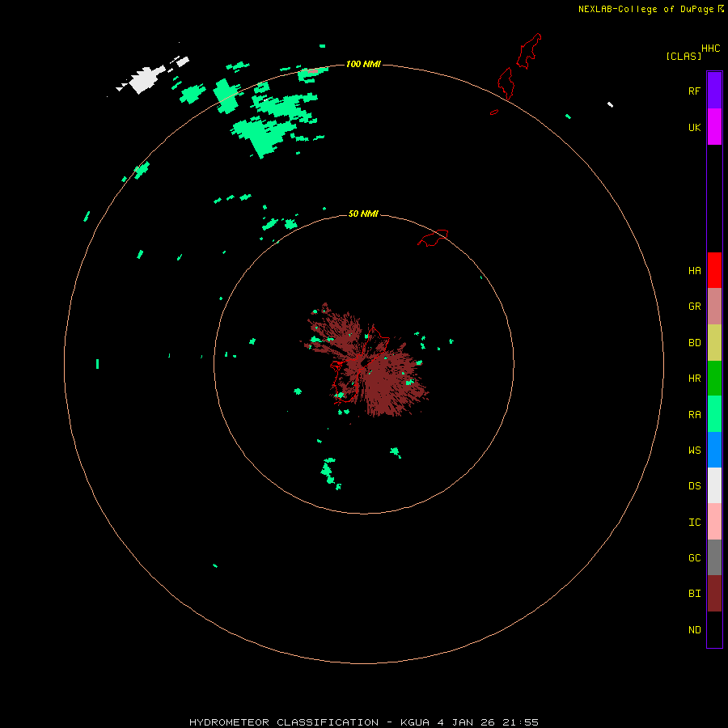The image size is (728, 728).
Task: Click the HR legend label
Action: point(694,379)
